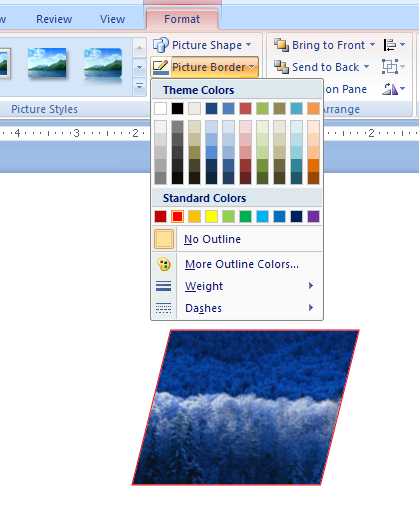This screenshot has height=527, width=419.
Task: Pick the olive green theme color
Action: [262, 109]
